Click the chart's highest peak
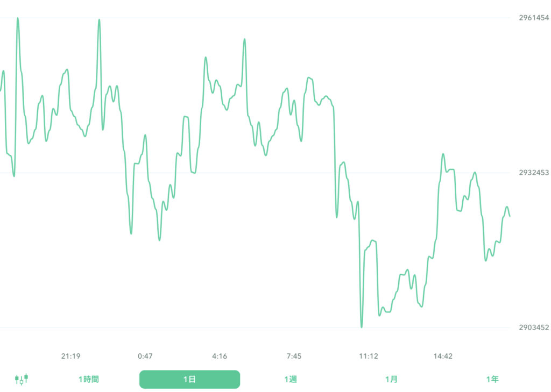This screenshot has height=392, width=551. pyautogui.click(x=18, y=18)
